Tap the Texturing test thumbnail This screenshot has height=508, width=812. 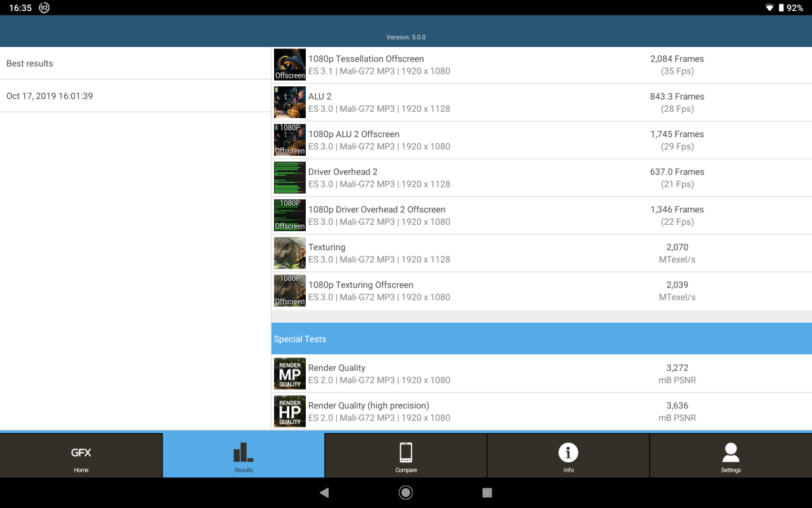290,253
